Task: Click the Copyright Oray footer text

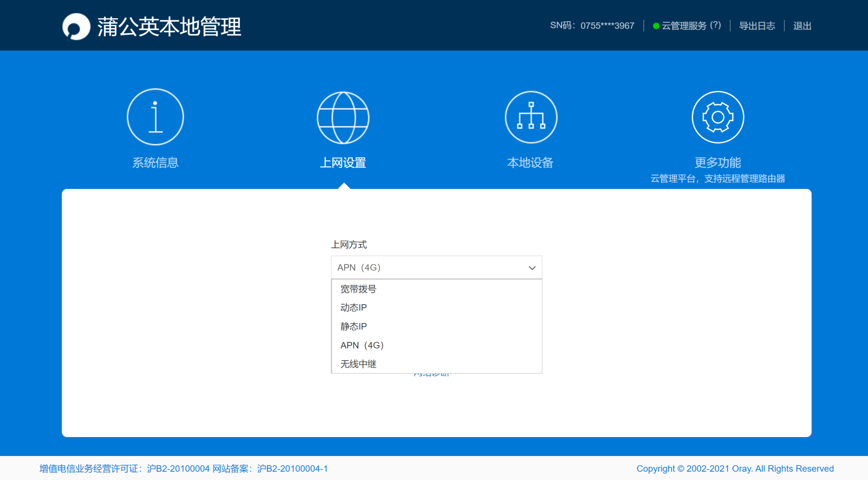Action: click(735, 469)
